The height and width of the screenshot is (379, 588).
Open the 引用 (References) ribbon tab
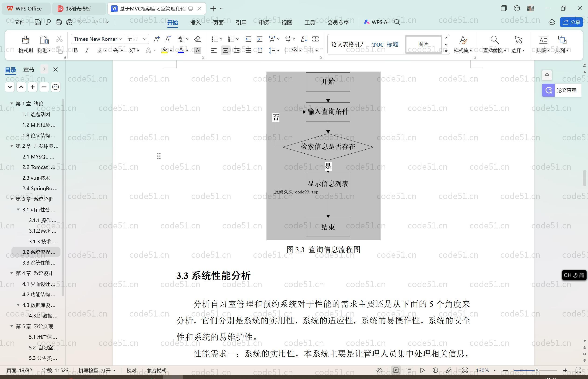point(241,22)
